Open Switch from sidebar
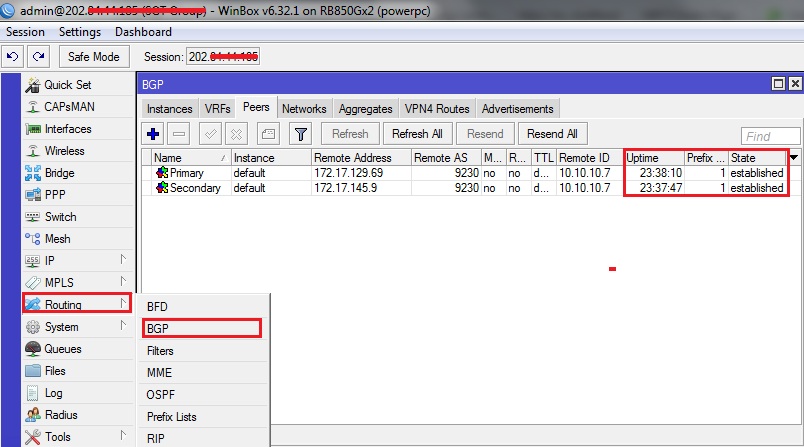 click(78, 217)
